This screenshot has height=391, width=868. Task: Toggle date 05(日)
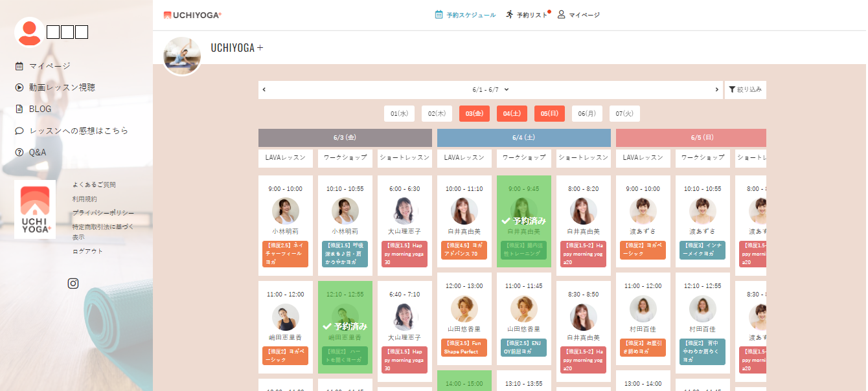point(549,113)
